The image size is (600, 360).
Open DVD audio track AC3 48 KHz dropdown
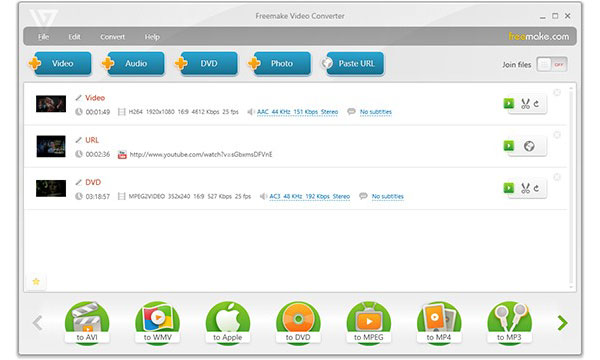tap(310, 196)
